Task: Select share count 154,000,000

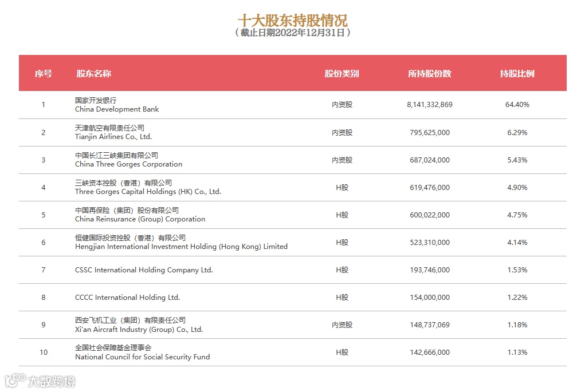Action: [x=429, y=298]
